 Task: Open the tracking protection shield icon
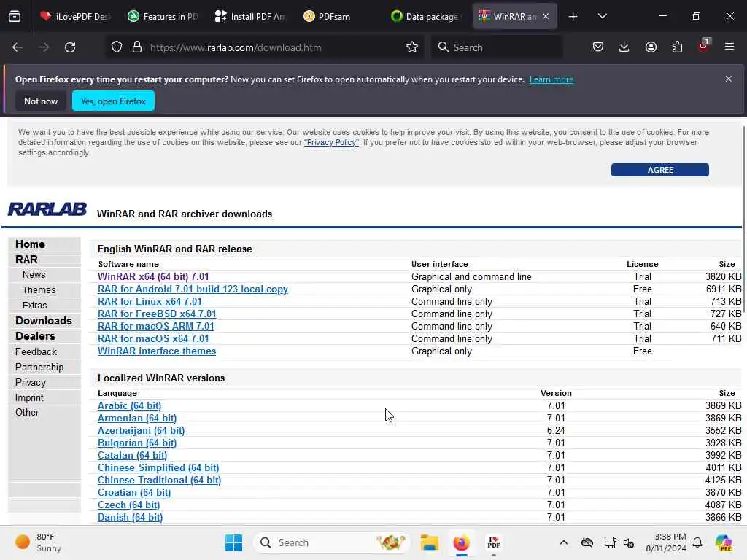tap(117, 47)
